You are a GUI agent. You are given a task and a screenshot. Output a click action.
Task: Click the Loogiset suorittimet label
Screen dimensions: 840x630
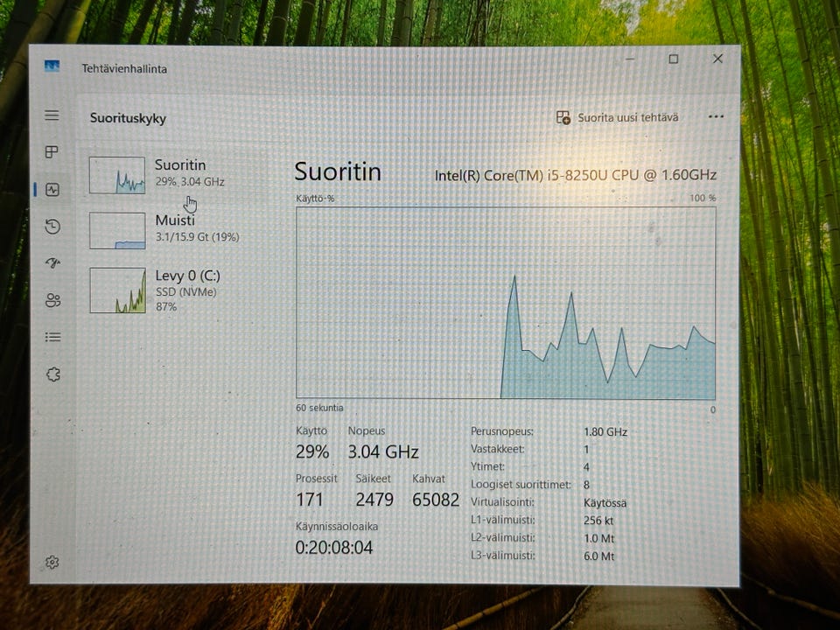click(x=521, y=485)
